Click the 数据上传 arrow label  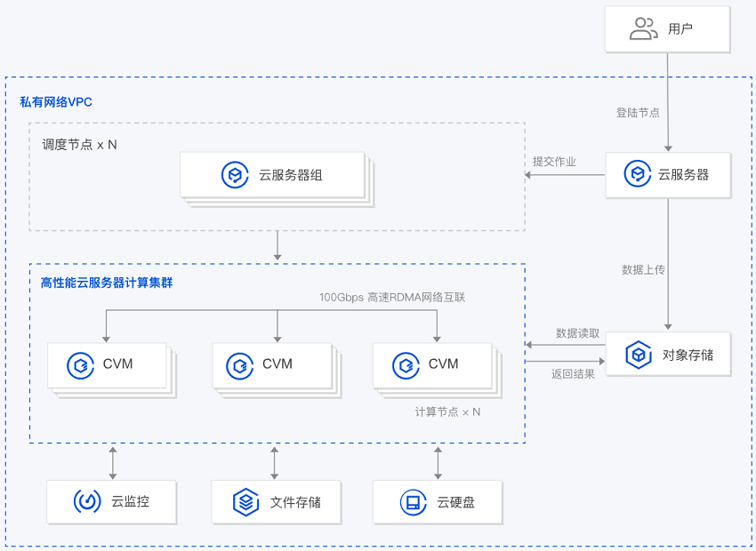click(x=643, y=269)
